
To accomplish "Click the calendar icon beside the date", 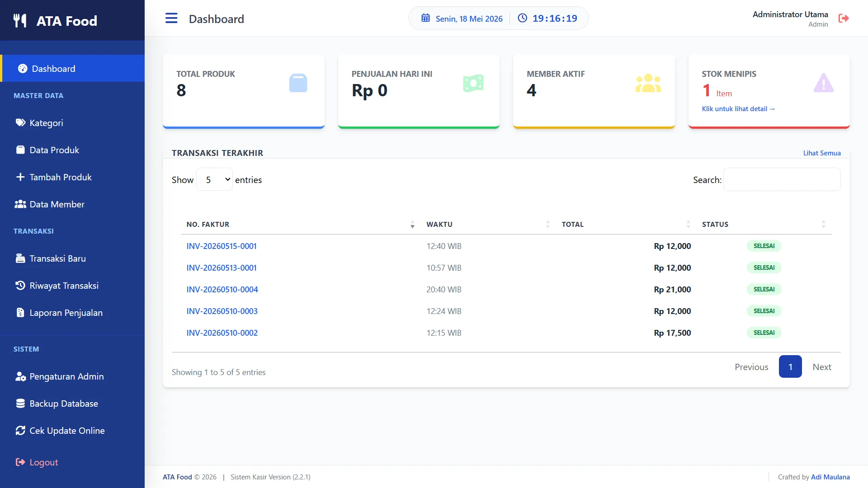I will (x=425, y=18).
